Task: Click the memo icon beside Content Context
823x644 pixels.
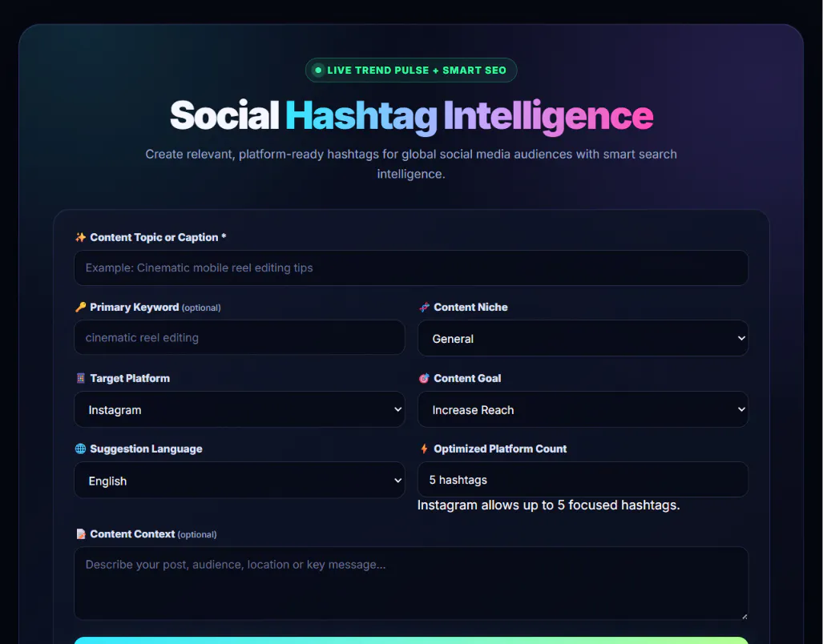Action: pyautogui.click(x=80, y=534)
